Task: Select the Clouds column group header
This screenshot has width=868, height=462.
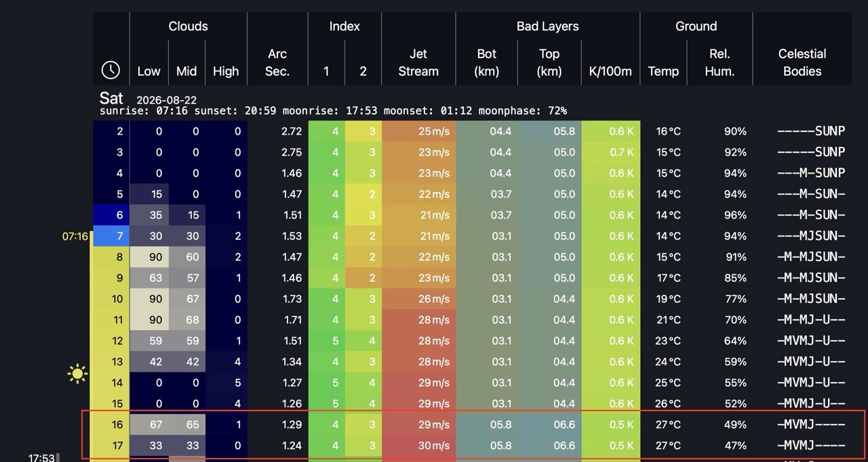Action: (188, 26)
